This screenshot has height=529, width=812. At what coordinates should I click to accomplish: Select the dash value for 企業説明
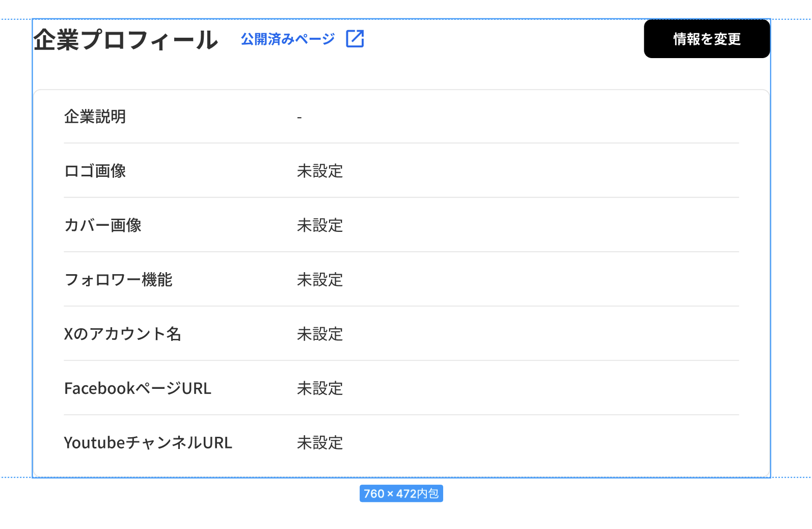[x=300, y=118]
